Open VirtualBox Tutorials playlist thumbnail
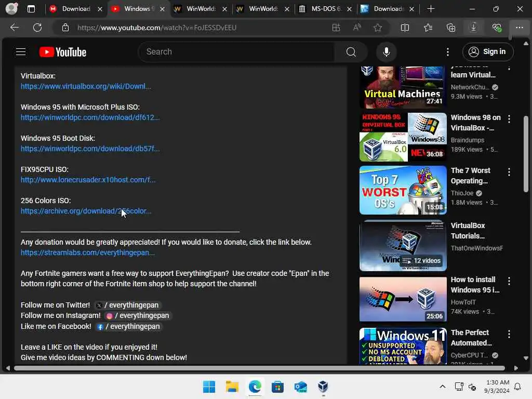The height and width of the screenshot is (399, 532). point(403,246)
